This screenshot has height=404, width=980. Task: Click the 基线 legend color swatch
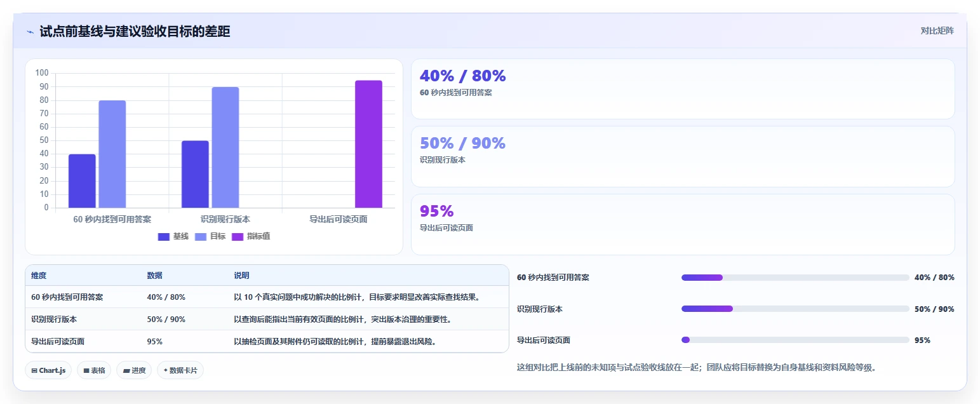click(164, 236)
